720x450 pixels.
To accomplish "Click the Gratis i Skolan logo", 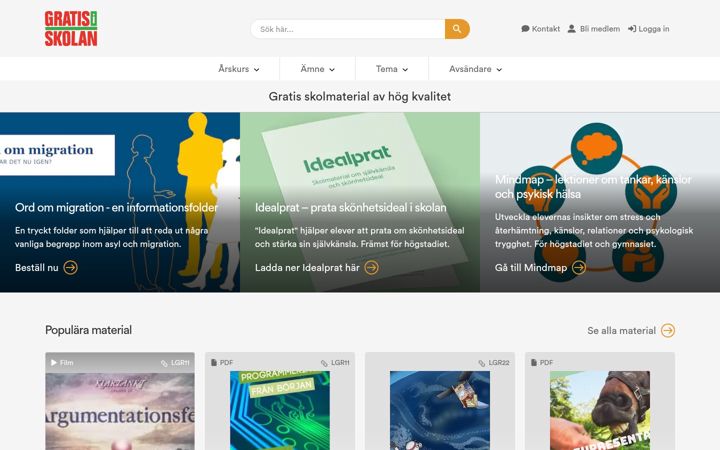I will [x=71, y=28].
